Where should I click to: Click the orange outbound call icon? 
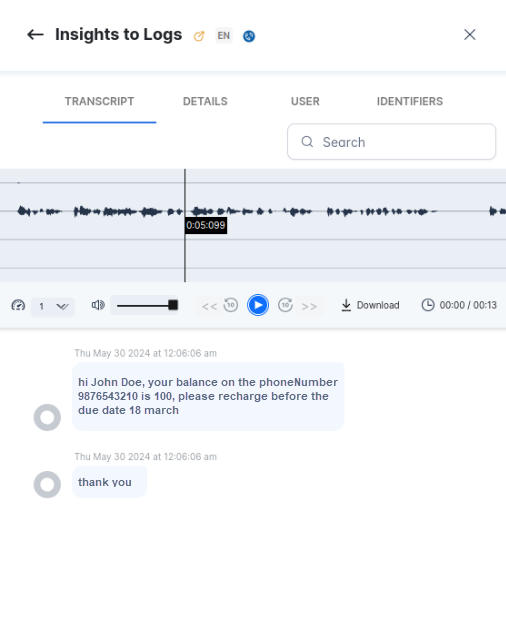pyautogui.click(x=199, y=36)
